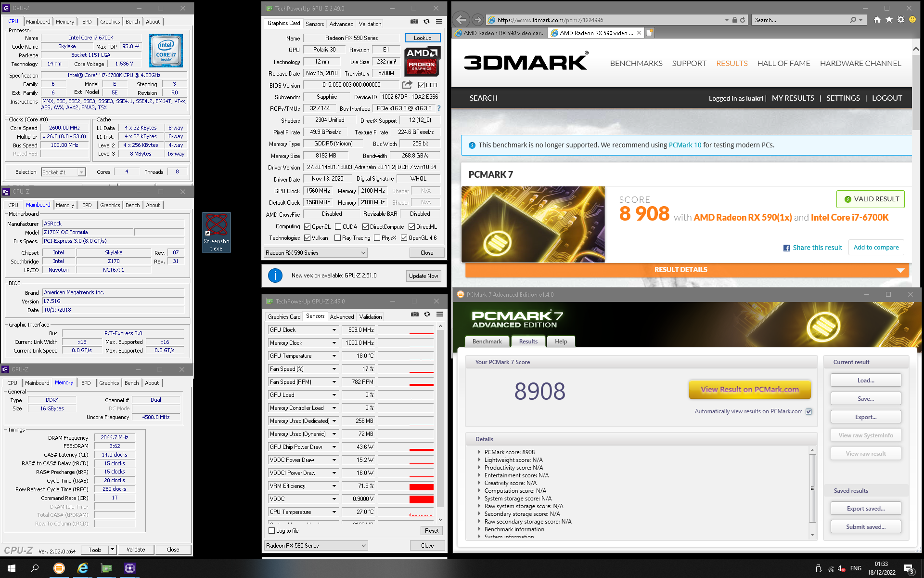Click the Validate button in CPU-Z
Viewport: 924px width, 578px height.
pyautogui.click(x=136, y=550)
